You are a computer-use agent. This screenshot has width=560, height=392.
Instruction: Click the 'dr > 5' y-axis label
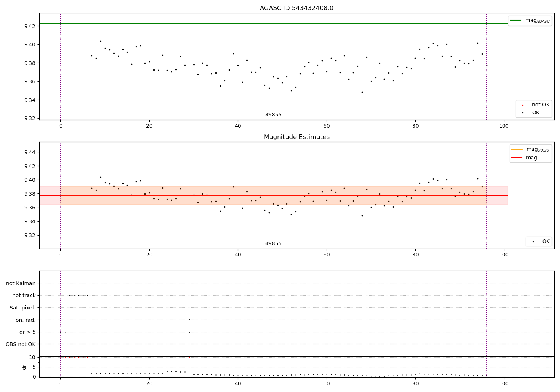(x=28, y=332)
